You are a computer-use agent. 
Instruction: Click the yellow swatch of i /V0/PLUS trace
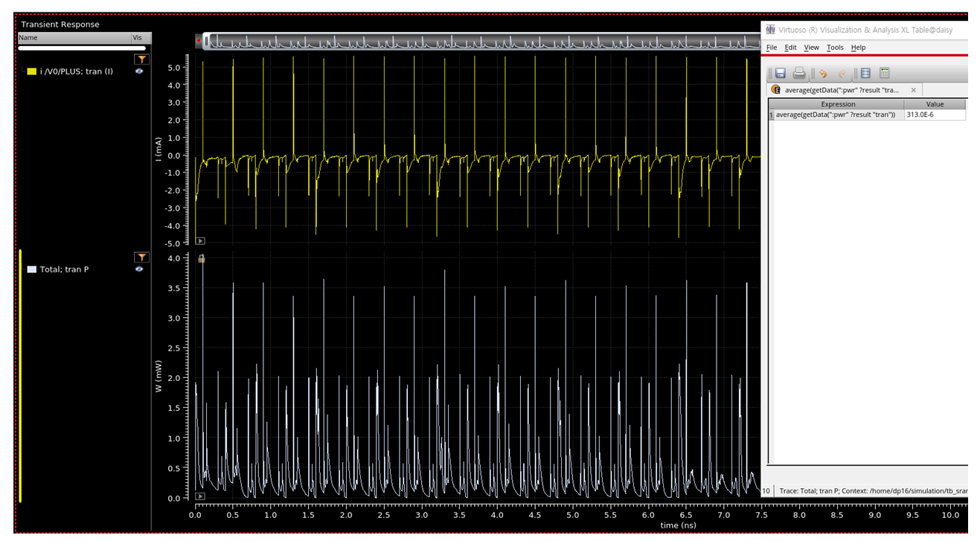pos(31,71)
